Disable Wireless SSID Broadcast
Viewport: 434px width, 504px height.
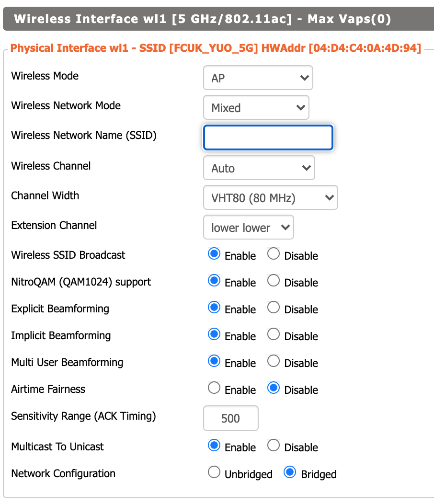point(274,254)
